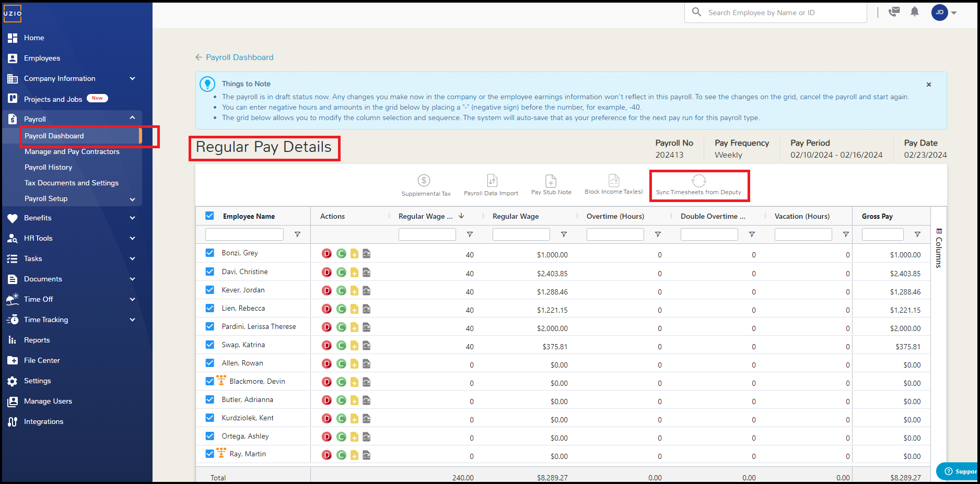The image size is (980, 484).
Task: Uncheck the Kever, Jordan checkbox
Action: click(x=209, y=290)
